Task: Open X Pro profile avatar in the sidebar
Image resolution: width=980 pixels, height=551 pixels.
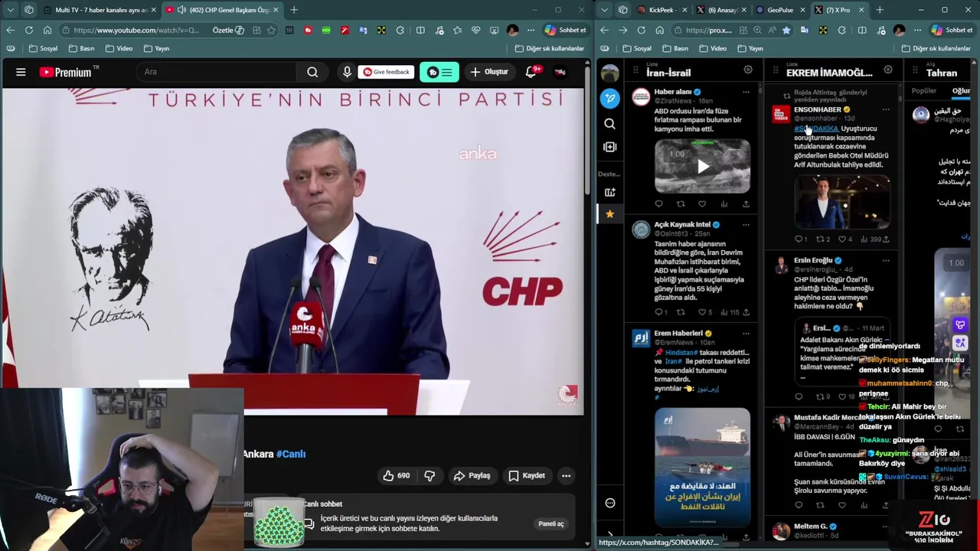Action: (609, 73)
